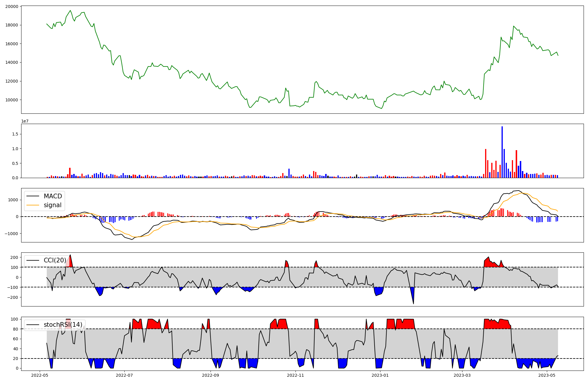Screen dimensions: 588x382
Task: Click the MACD legend label
Action: (x=53, y=196)
